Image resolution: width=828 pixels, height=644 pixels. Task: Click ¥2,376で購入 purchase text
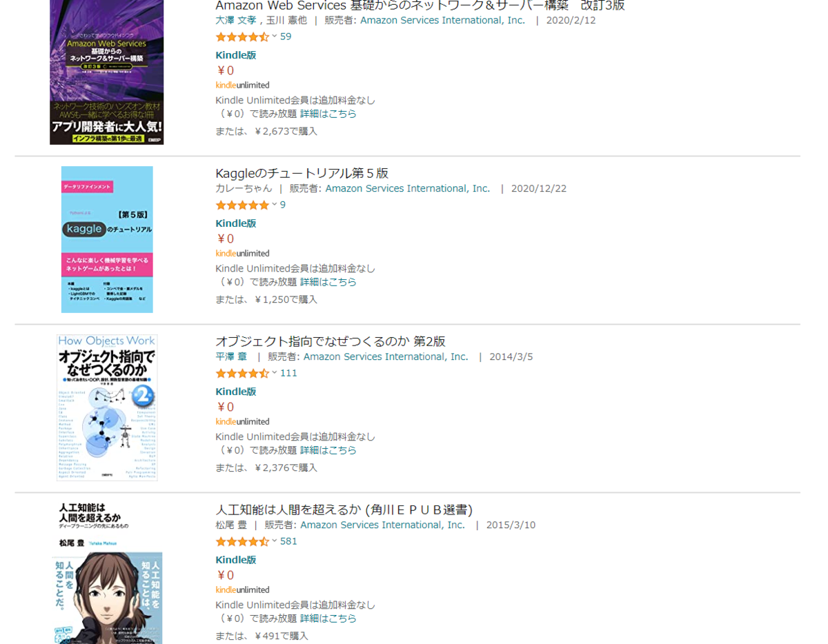click(285, 467)
